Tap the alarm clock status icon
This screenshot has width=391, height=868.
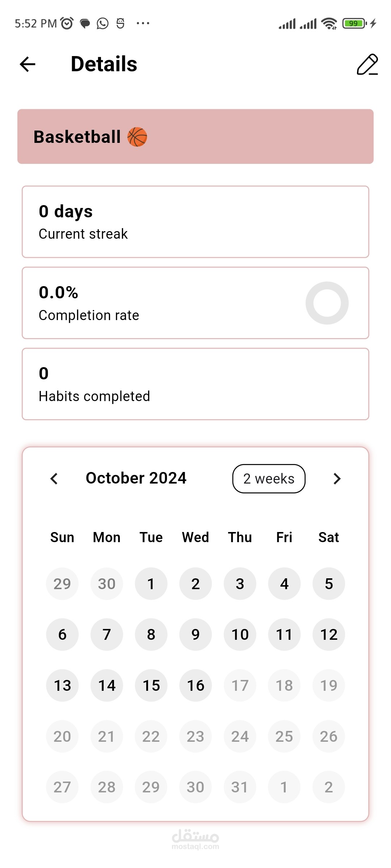coord(67,24)
